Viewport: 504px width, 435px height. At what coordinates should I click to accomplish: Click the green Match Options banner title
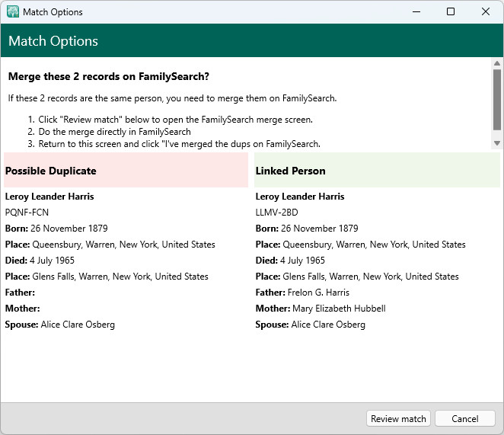[x=53, y=41]
